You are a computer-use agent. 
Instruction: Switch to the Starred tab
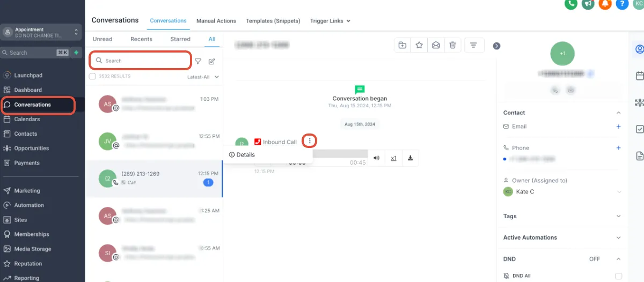tap(180, 39)
